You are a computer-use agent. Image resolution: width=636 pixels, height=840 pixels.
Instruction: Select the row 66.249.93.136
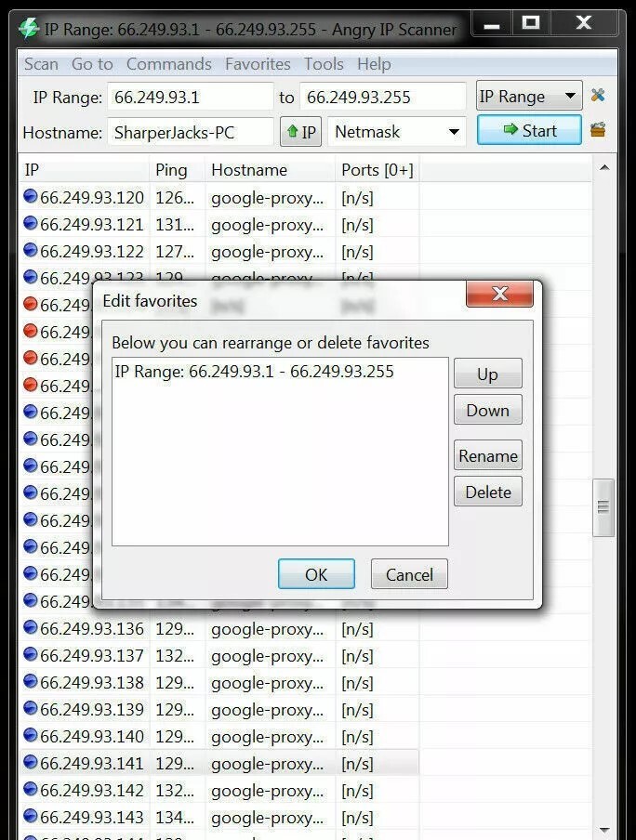pos(219,628)
